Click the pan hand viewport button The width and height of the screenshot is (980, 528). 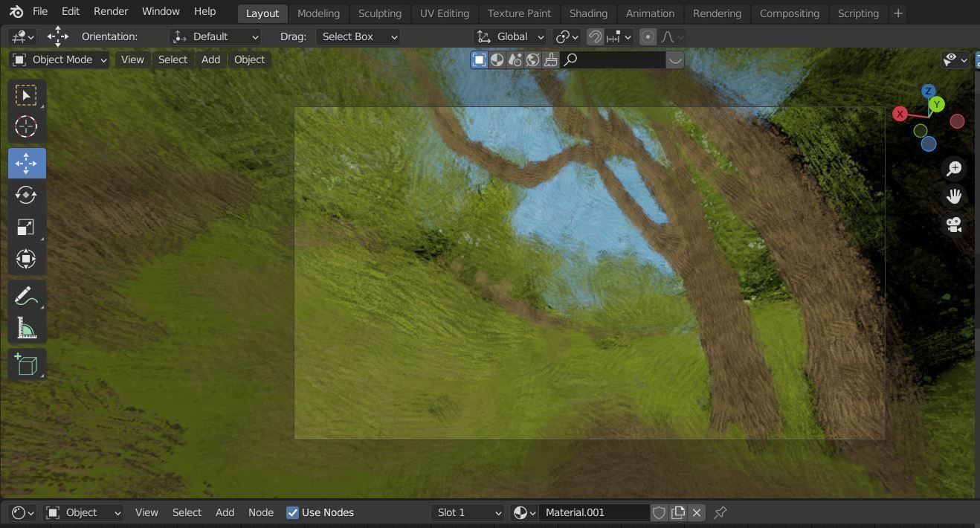[x=954, y=196]
